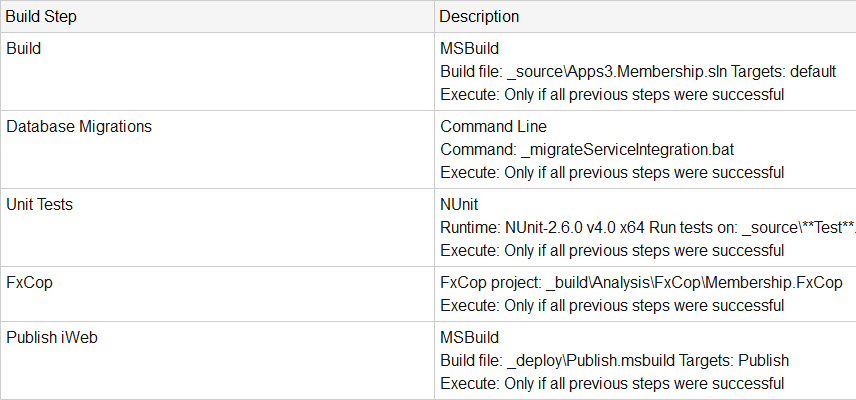Image resolution: width=856 pixels, height=400 pixels.
Task: Click the Execute condition in the FxCop row
Action: pos(611,305)
